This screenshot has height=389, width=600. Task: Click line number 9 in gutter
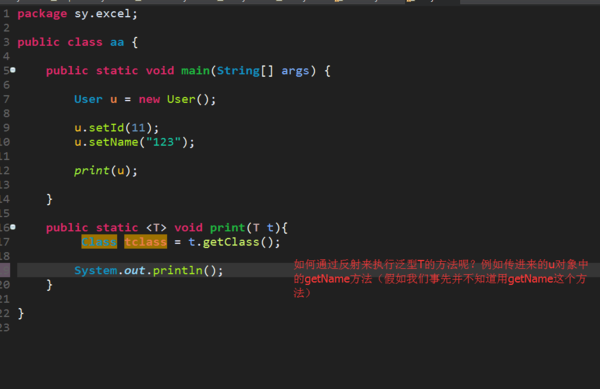7,128
